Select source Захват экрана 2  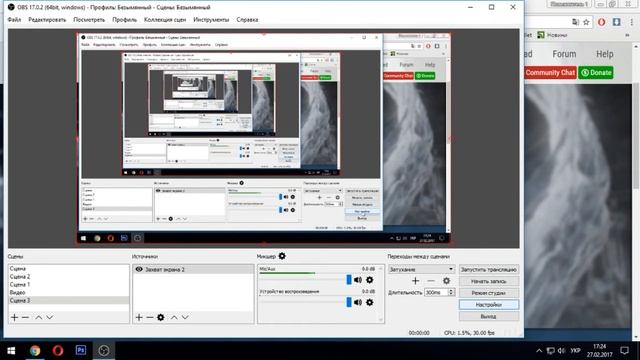pos(193,269)
